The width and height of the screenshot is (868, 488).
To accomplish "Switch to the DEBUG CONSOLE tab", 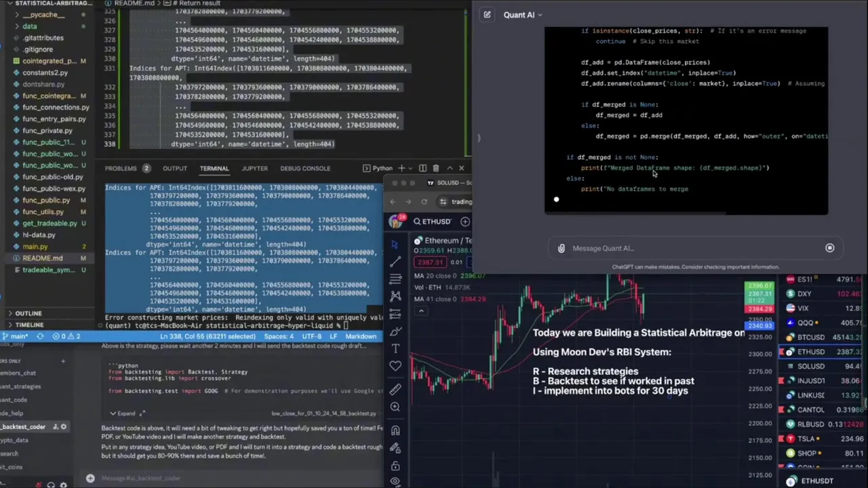I will point(305,168).
